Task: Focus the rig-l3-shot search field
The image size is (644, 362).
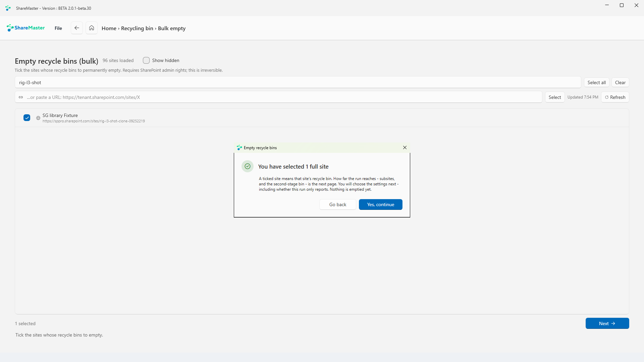Action: [298, 82]
